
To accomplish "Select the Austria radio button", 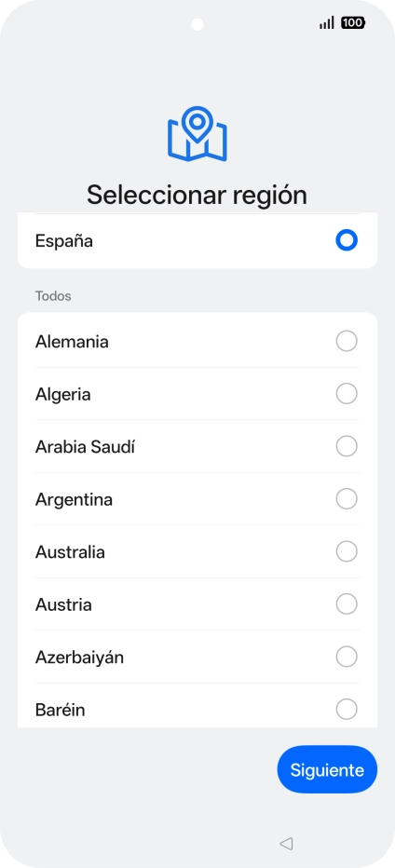I will point(347,604).
